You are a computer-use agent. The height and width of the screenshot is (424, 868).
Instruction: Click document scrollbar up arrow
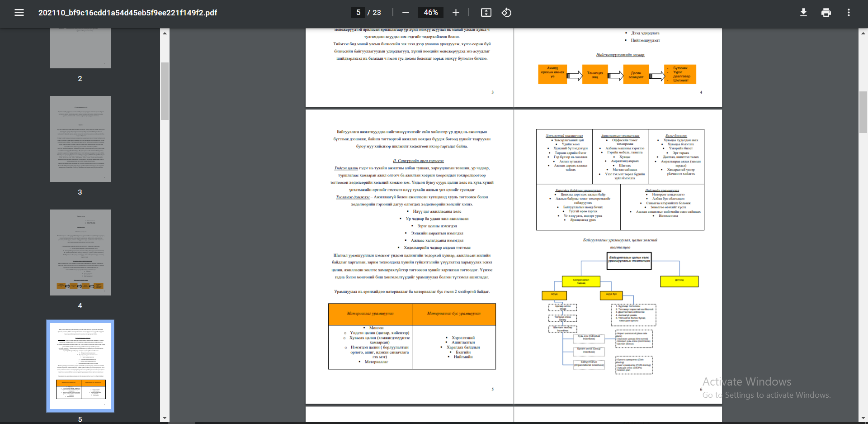[x=863, y=33]
